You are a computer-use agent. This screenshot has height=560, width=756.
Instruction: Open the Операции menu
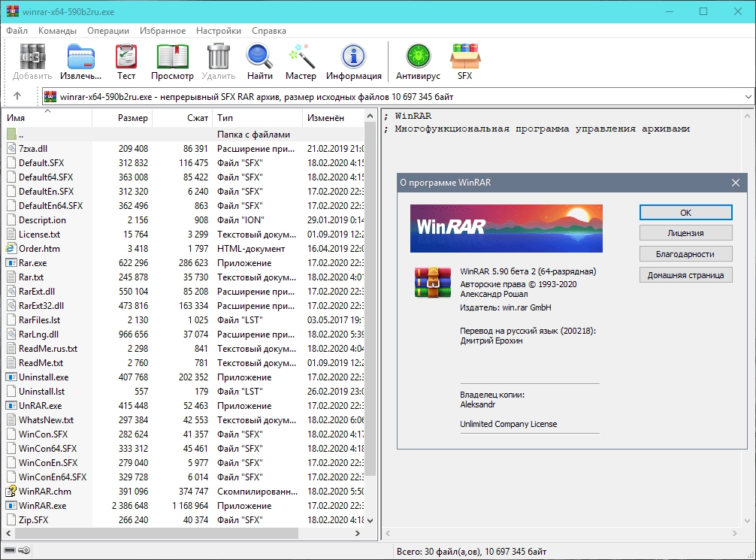click(108, 30)
